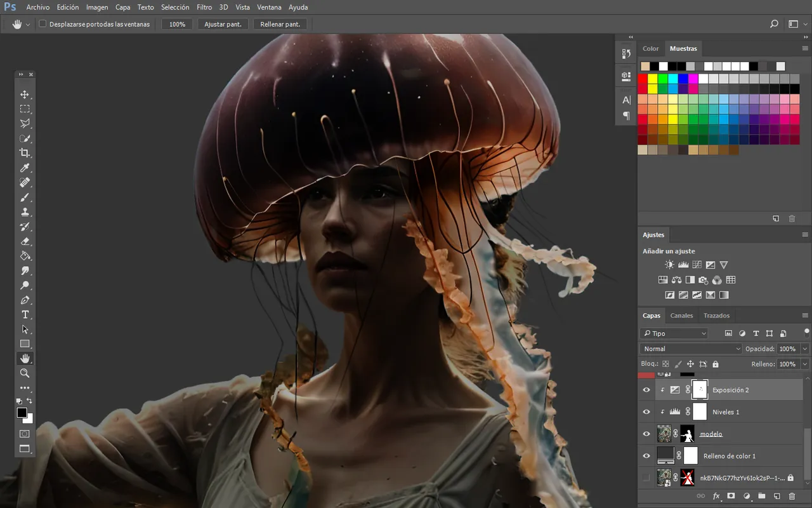Screen dimensions: 812x508
Task: Select the Zoom tool in toolbox
Action: [x=25, y=373]
